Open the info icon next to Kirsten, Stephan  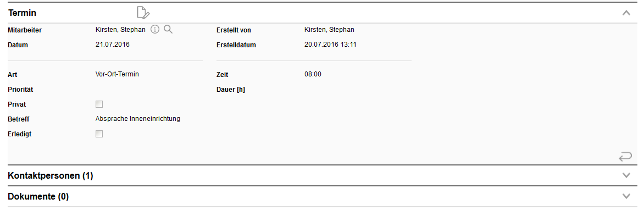point(155,29)
